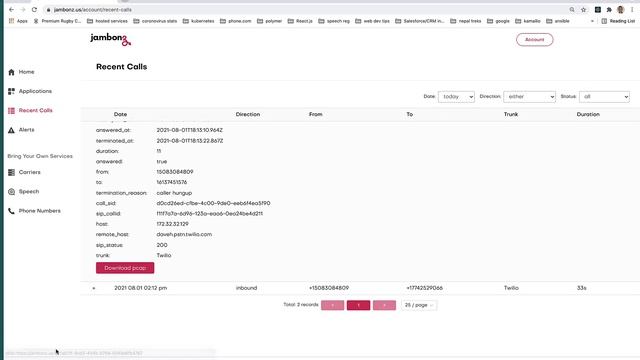The height and width of the screenshot is (360, 640).
Task: Open the coronavirus stats bookmark folder
Action: [x=155, y=21]
